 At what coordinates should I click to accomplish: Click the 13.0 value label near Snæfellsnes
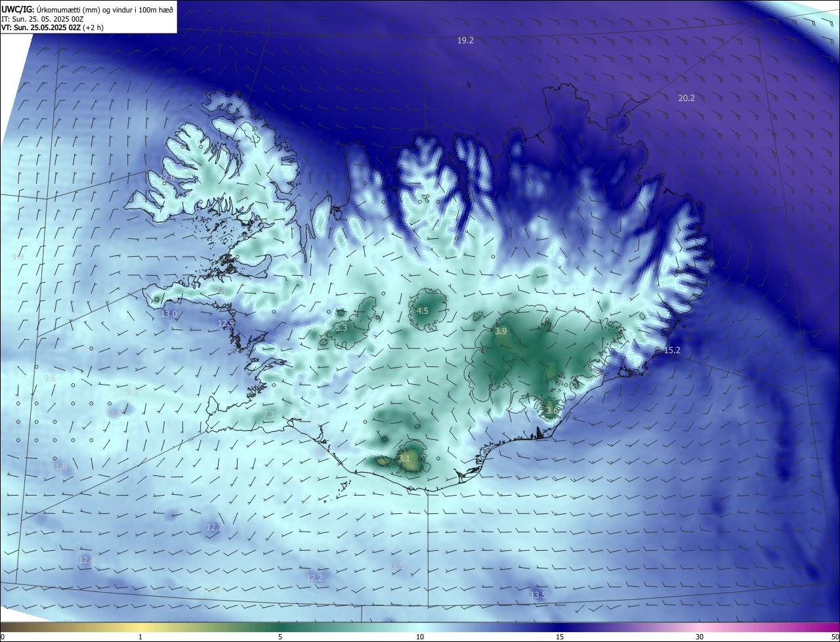169,314
